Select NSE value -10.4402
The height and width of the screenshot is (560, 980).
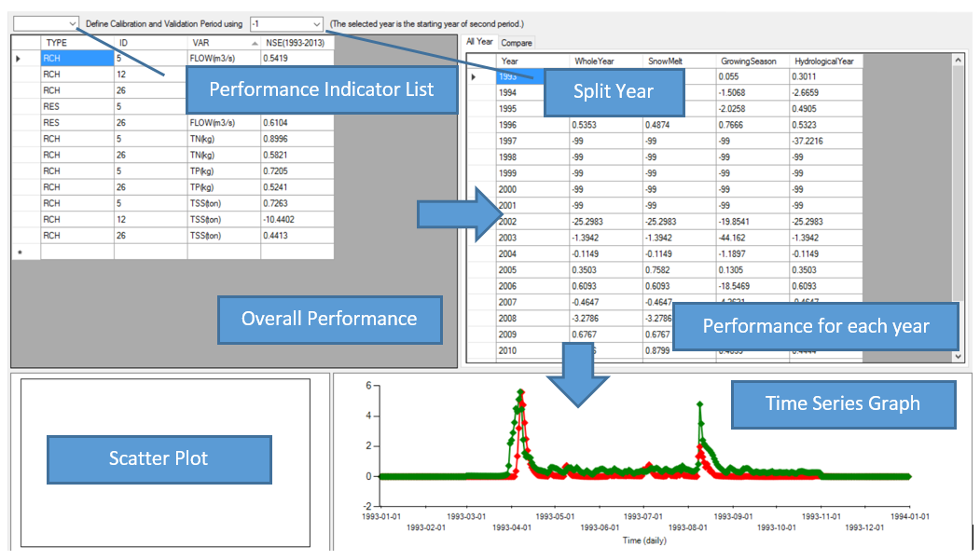tap(297, 220)
